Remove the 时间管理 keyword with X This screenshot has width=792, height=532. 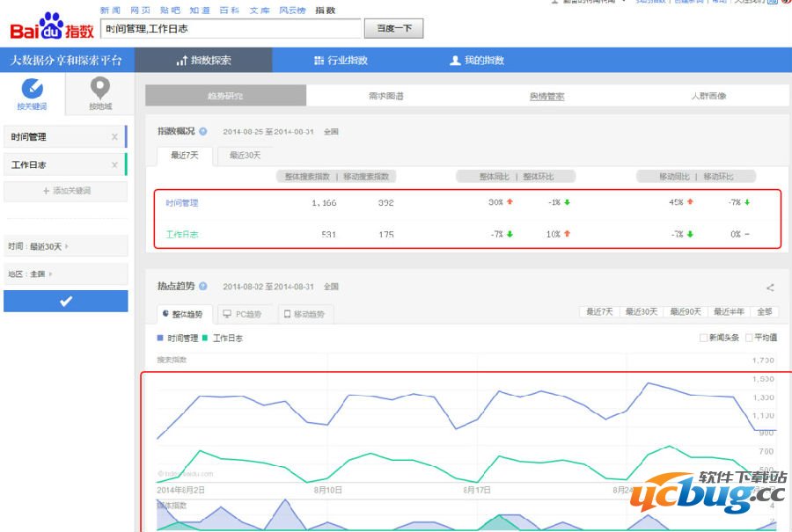[x=114, y=137]
